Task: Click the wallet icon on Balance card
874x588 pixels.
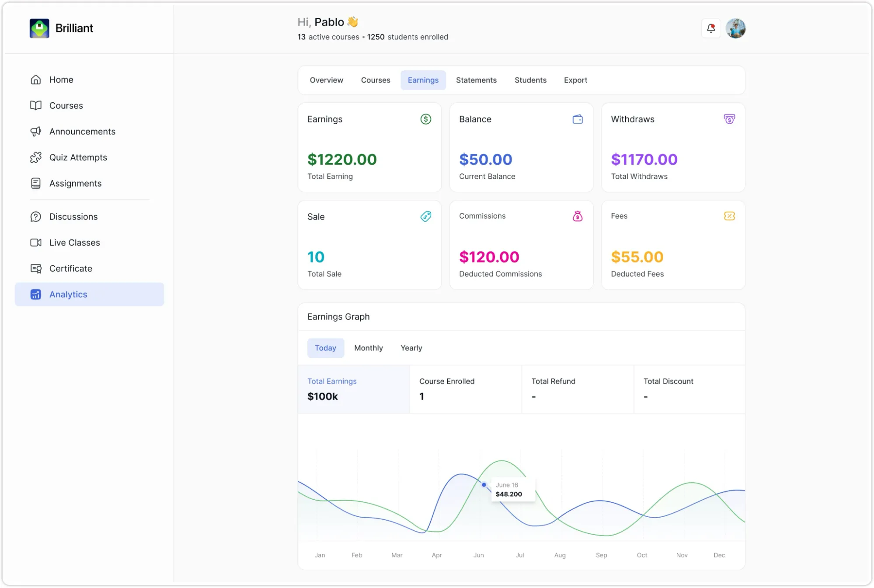Action: (578, 119)
